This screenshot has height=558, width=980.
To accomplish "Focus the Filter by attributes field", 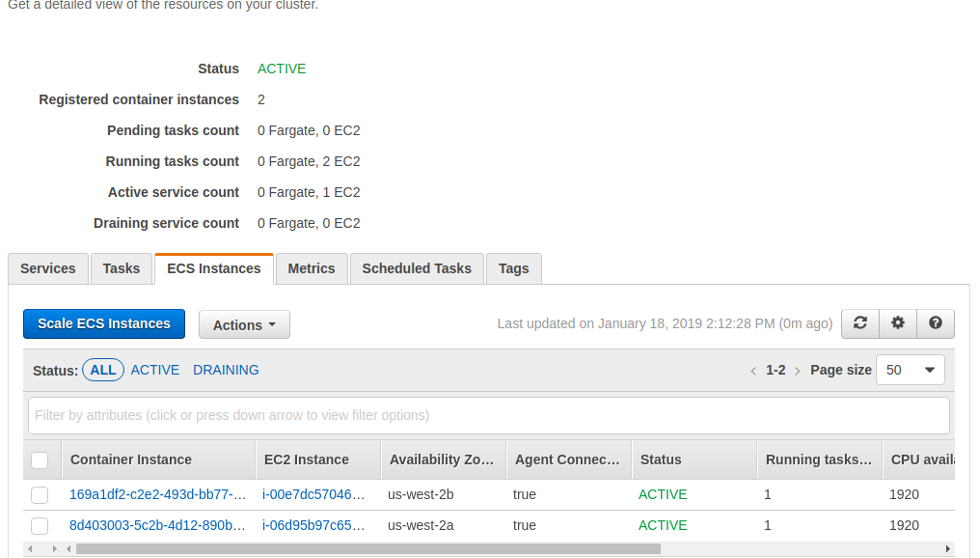I will [489, 415].
